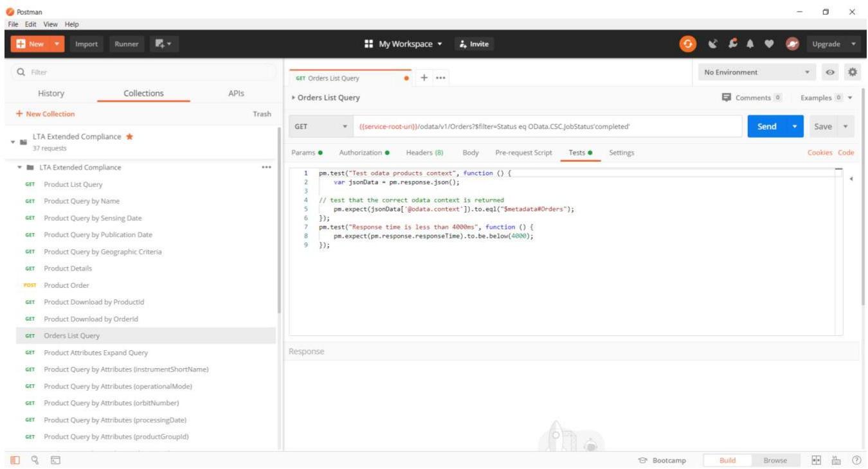Open the Cookies link
This screenshot has height=469, width=868.
point(820,153)
